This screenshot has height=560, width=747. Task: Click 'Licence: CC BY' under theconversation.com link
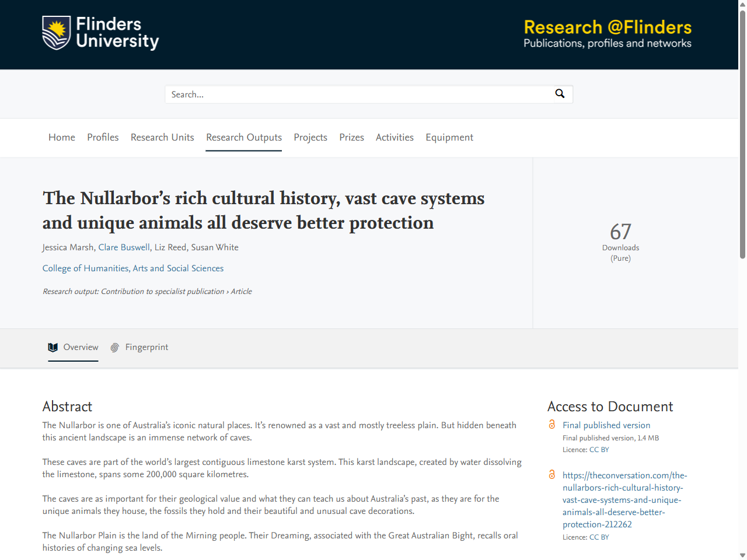(586, 537)
